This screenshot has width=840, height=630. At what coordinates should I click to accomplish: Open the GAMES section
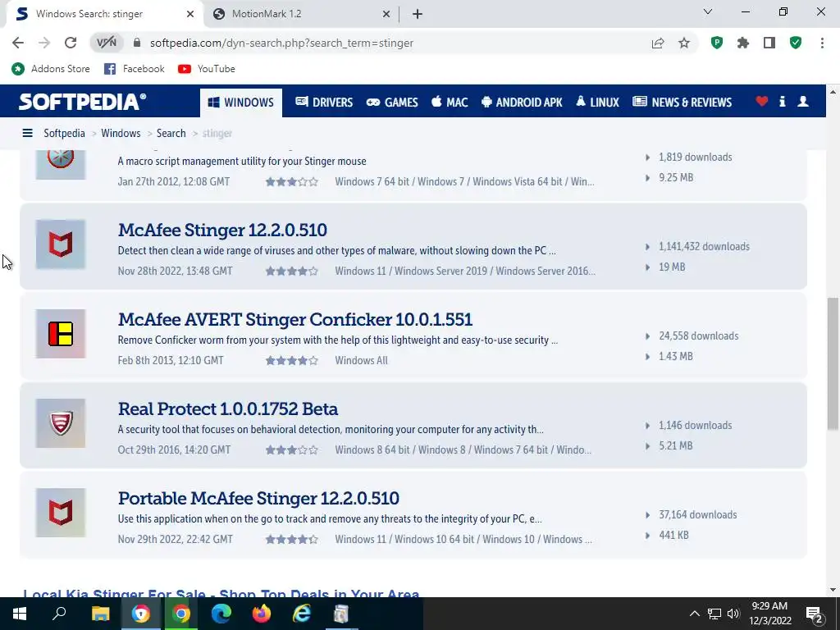(392, 102)
